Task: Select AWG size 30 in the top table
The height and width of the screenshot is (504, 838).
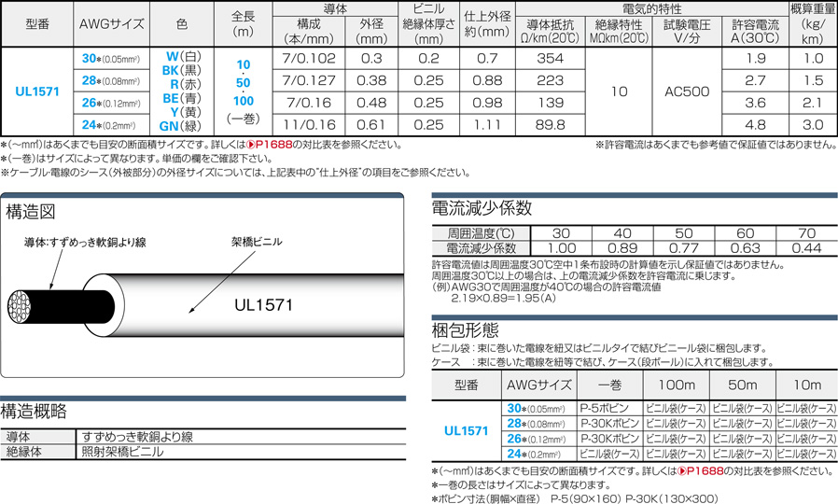Action: pos(91,58)
